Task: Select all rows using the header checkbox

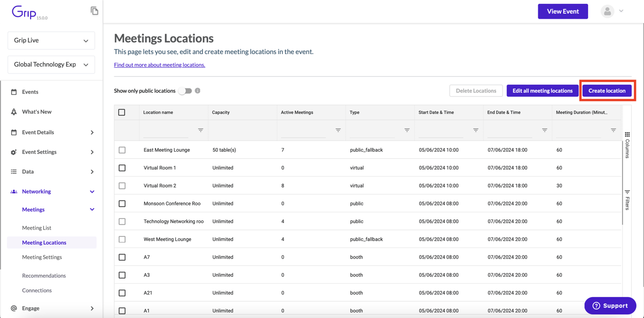Action: (x=122, y=112)
